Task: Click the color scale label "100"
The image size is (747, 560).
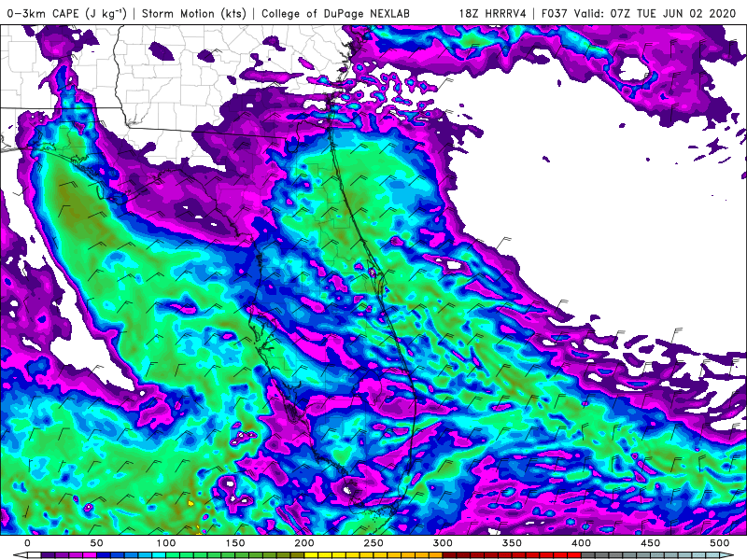Action: point(166,543)
